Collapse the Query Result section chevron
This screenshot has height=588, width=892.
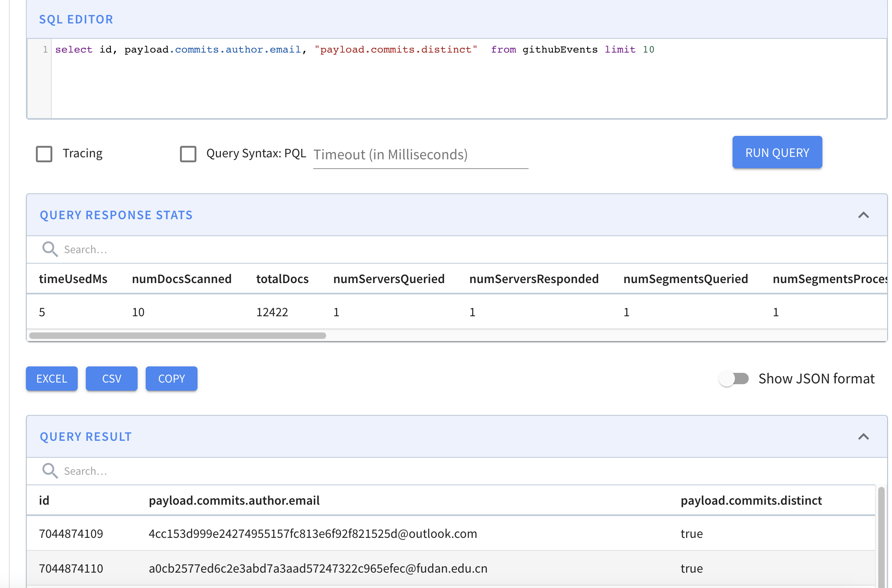[x=863, y=437]
